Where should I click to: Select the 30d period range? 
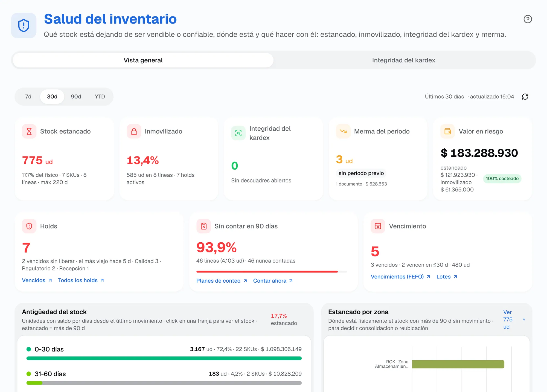52,97
